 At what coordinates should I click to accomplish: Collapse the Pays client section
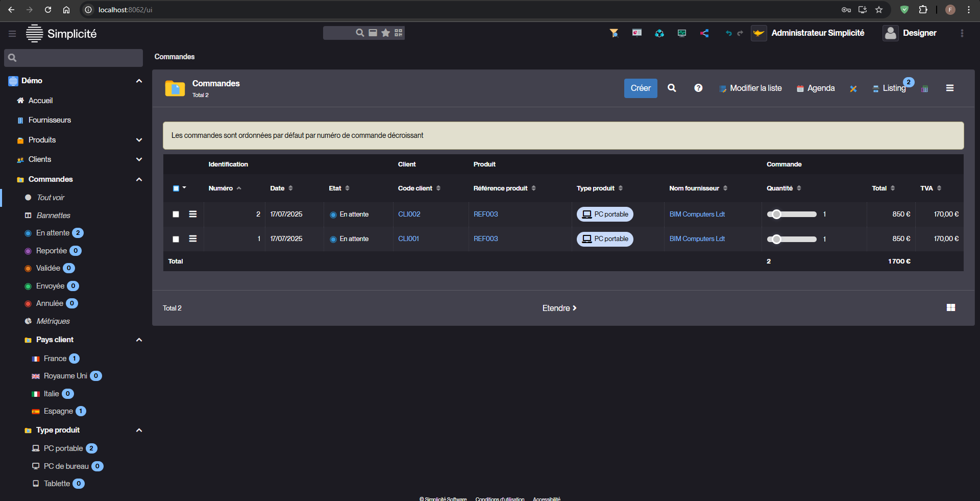139,340
